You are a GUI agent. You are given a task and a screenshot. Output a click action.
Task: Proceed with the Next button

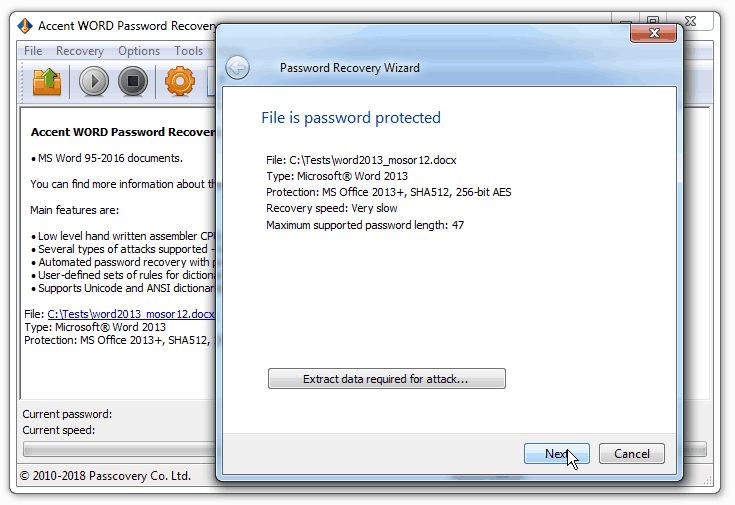tap(556, 453)
